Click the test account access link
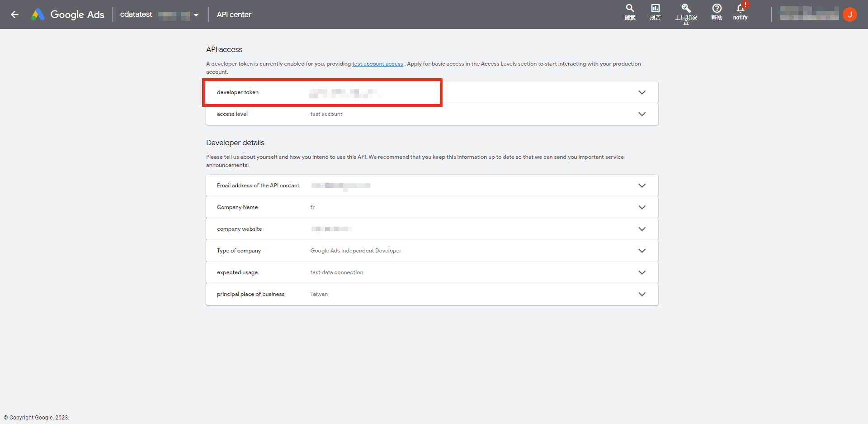The image size is (868, 424). 377,63
